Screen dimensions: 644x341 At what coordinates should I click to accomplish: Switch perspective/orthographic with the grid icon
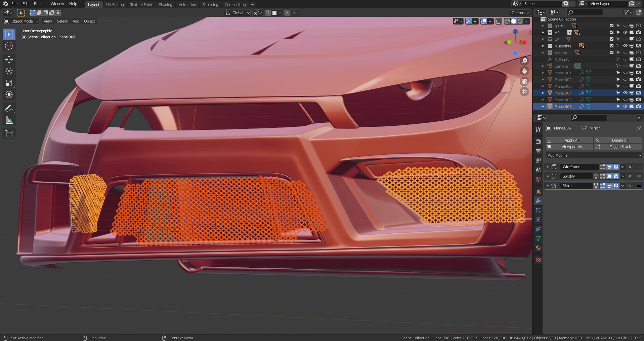pyautogui.click(x=524, y=91)
